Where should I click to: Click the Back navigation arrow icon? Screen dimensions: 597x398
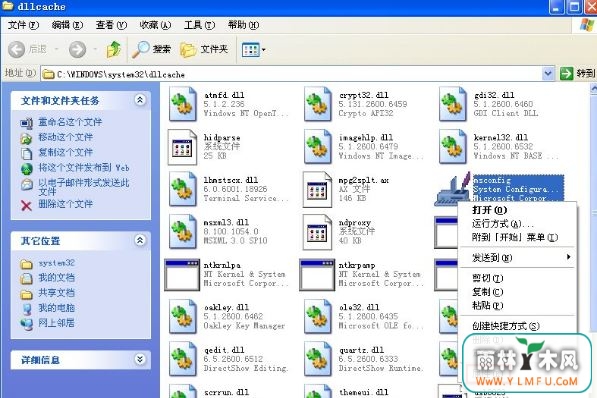16,50
